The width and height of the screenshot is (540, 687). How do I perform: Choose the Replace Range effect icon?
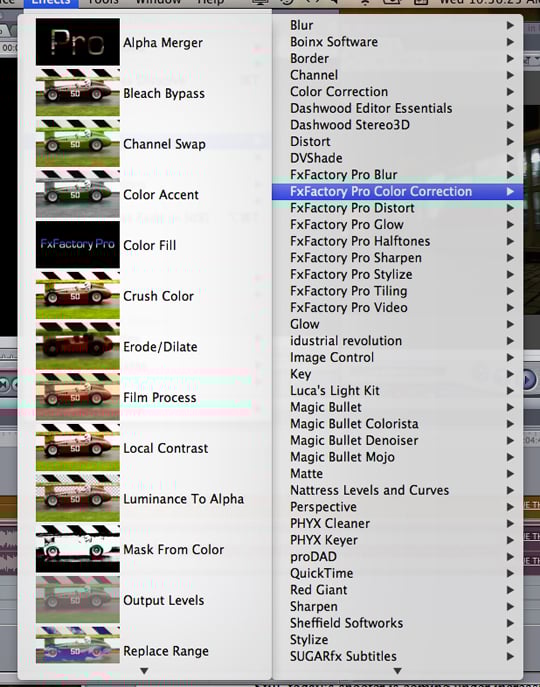78,644
